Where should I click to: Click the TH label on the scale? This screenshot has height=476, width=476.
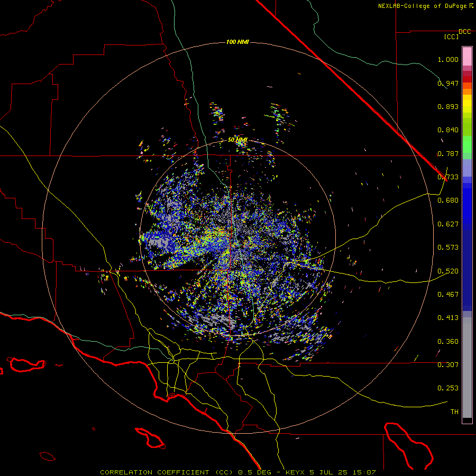pyautogui.click(x=454, y=412)
